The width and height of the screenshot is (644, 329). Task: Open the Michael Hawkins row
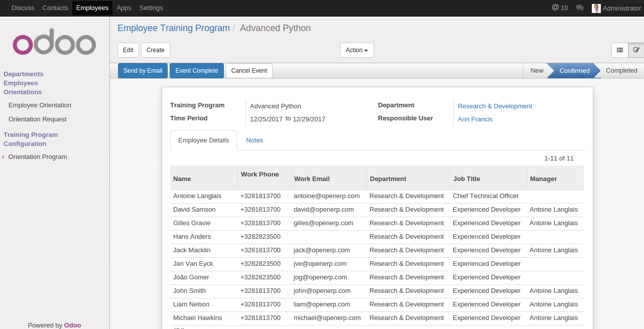coord(377,318)
